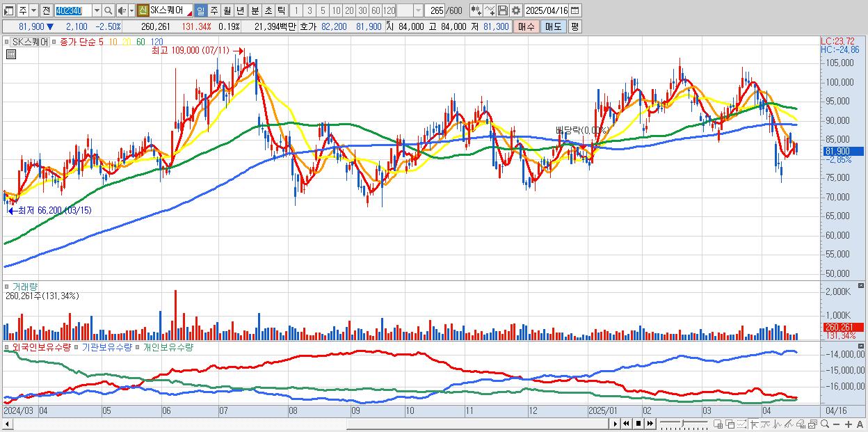Zoom in with the plus icon

pos(849,424)
